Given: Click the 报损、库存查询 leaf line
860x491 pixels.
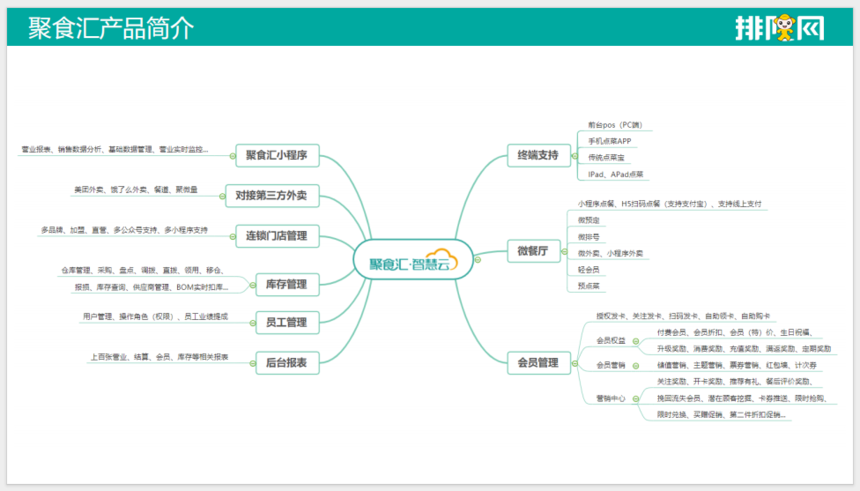Looking at the screenshot, I should click(151, 287).
